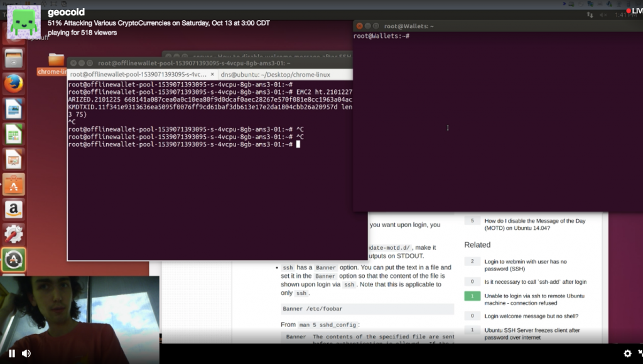Open Ubuntu Software Center icon
The height and width of the screenshot is (364, 643).
[x=14, y=185]
